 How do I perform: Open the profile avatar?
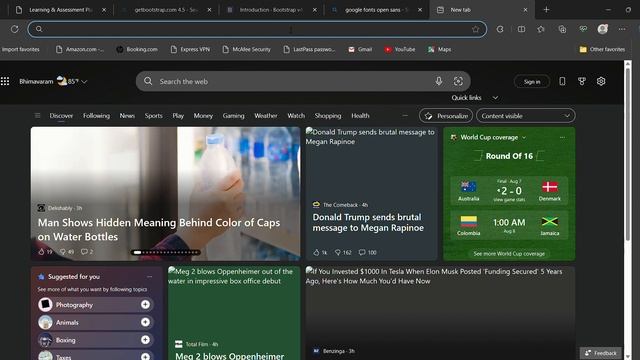click(x=602, y=29)
